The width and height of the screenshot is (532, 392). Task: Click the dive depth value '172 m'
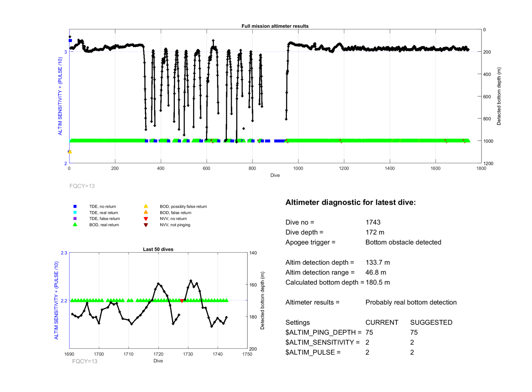375,232
